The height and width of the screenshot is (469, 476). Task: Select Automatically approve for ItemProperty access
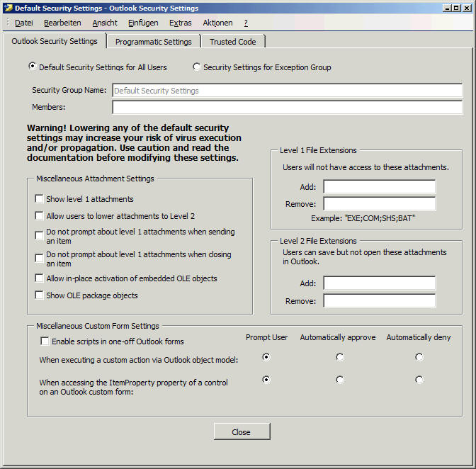[x=340, y=380]
